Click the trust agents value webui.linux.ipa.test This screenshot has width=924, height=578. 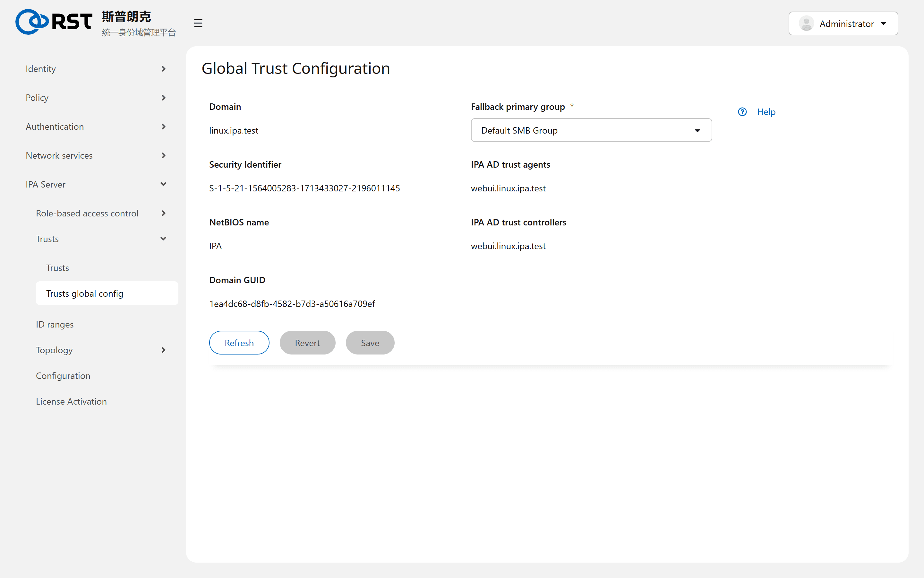pyautogui.click(x=508, y=188)
